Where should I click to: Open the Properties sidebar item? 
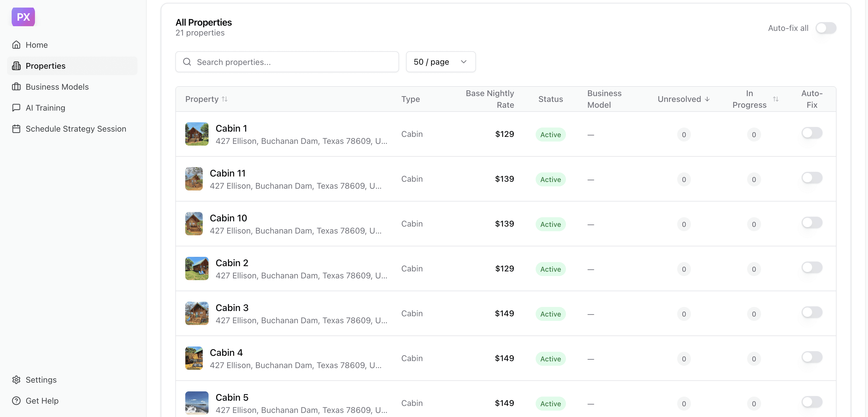pos(45,66)
